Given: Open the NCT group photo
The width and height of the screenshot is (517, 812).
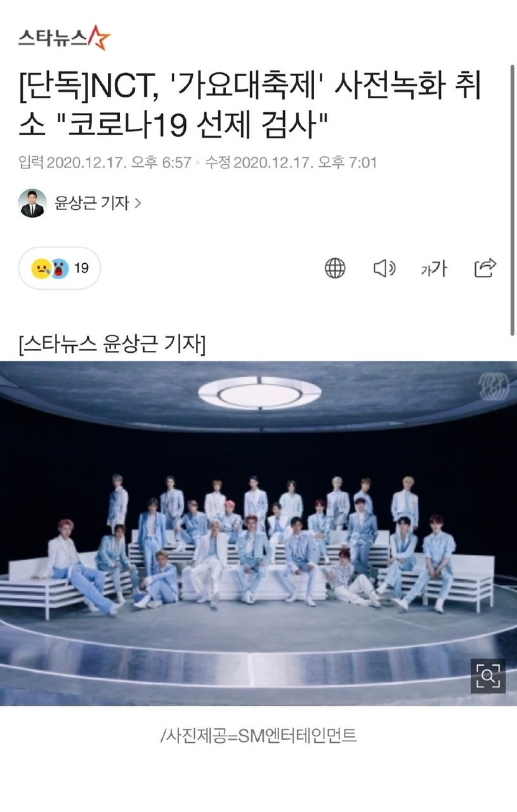Looking at the screenshot, I should 258,533.
